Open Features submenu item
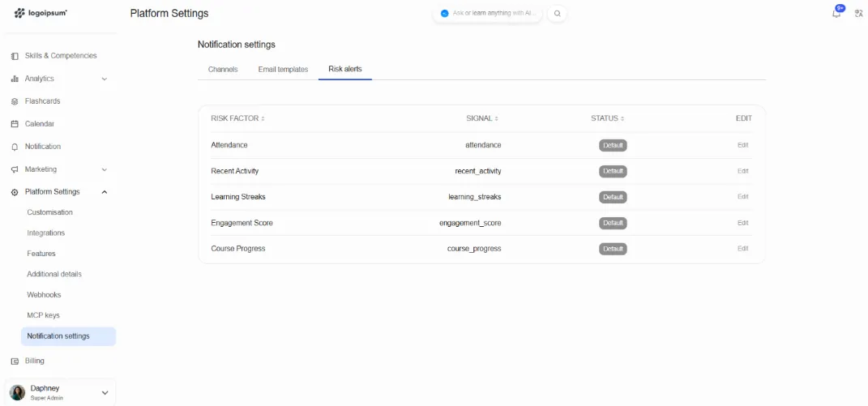 click(41, 253)
